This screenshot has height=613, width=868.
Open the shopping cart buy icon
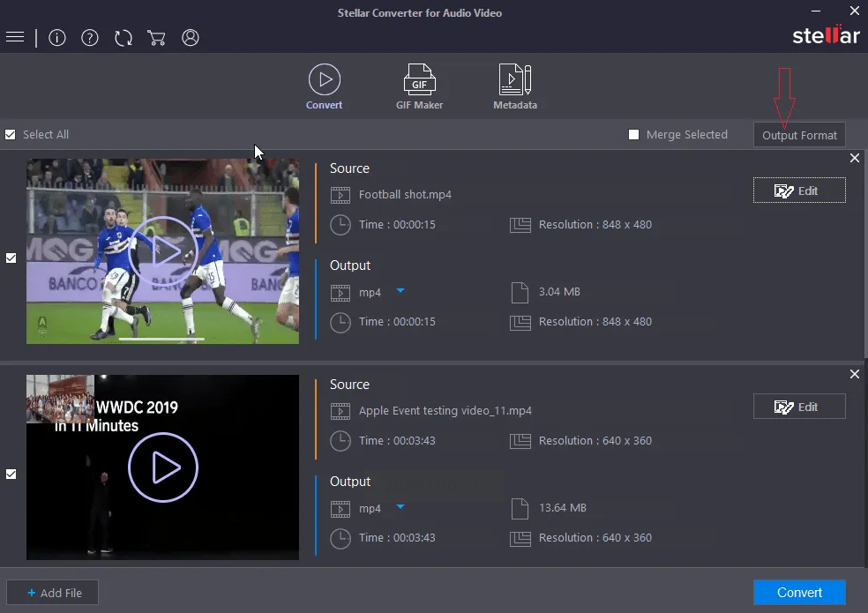pyautogui.click(x=157, y=38)
